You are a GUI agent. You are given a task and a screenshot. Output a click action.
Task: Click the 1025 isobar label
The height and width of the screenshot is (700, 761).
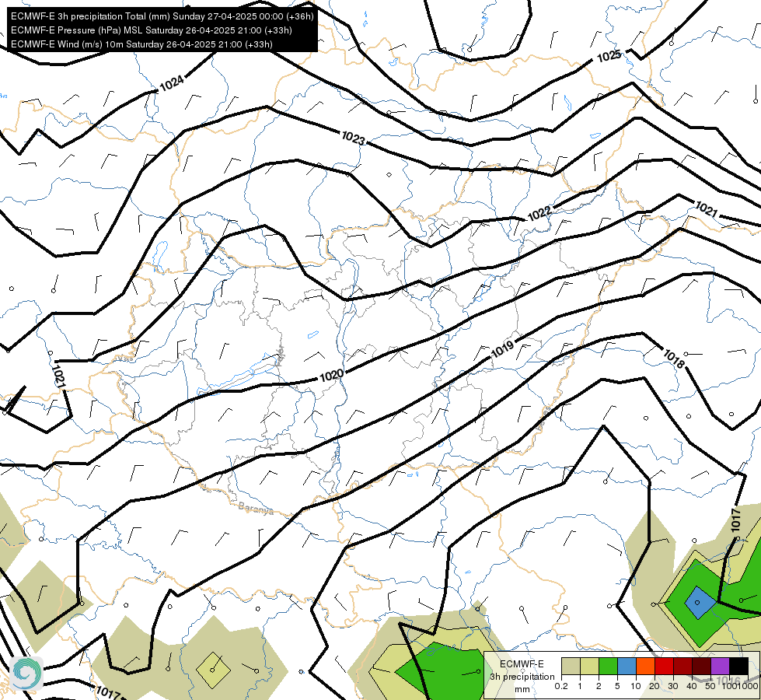[x=609, y=56]
